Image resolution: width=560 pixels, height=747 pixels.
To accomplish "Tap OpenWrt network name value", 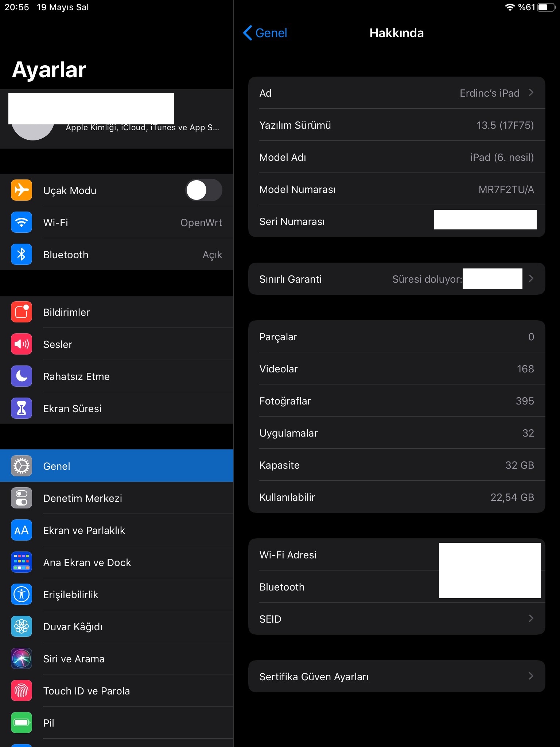I will pos(201,222).
